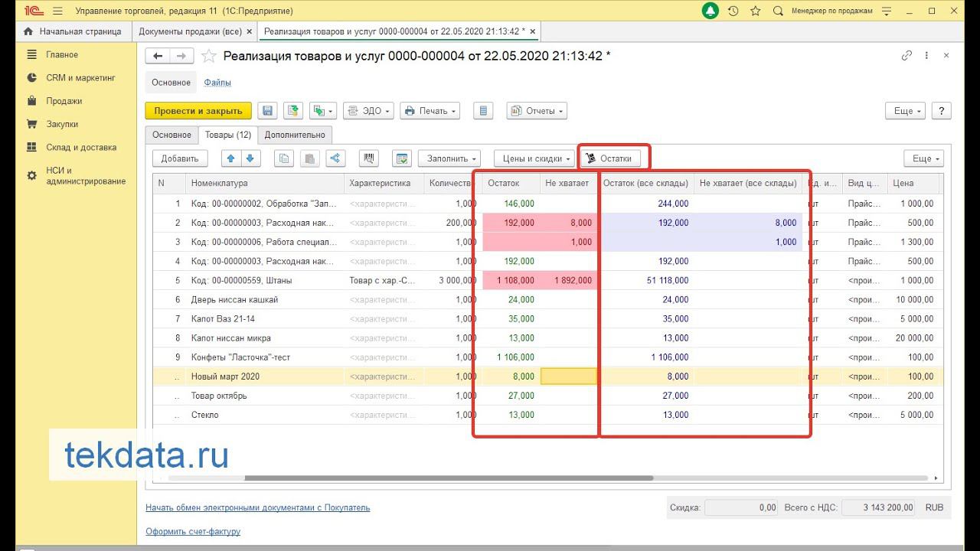
Task: Expand the Печать dropdown menu
Action: pyautogui.click(x=430, y=111)
